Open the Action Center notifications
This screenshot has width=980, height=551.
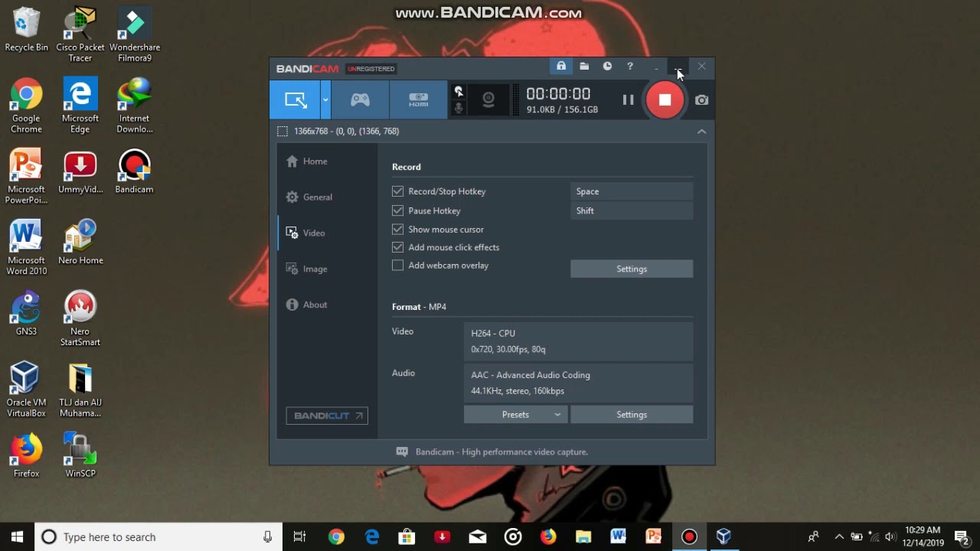(x=962, y=536)
